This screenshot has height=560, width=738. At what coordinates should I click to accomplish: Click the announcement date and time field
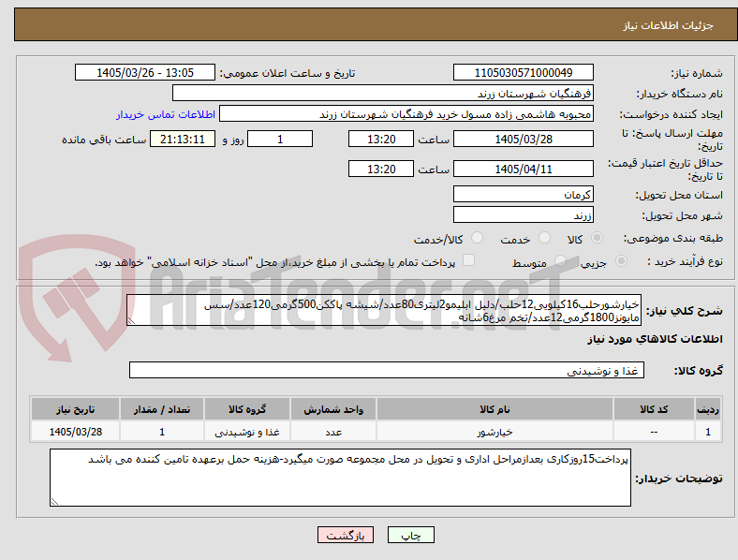tap(145, 72)
